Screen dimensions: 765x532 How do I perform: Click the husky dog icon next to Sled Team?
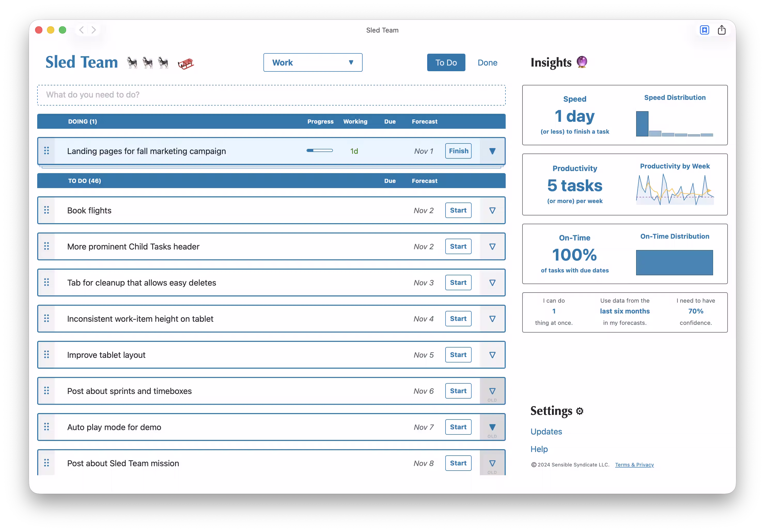click(x=132, y=62)
